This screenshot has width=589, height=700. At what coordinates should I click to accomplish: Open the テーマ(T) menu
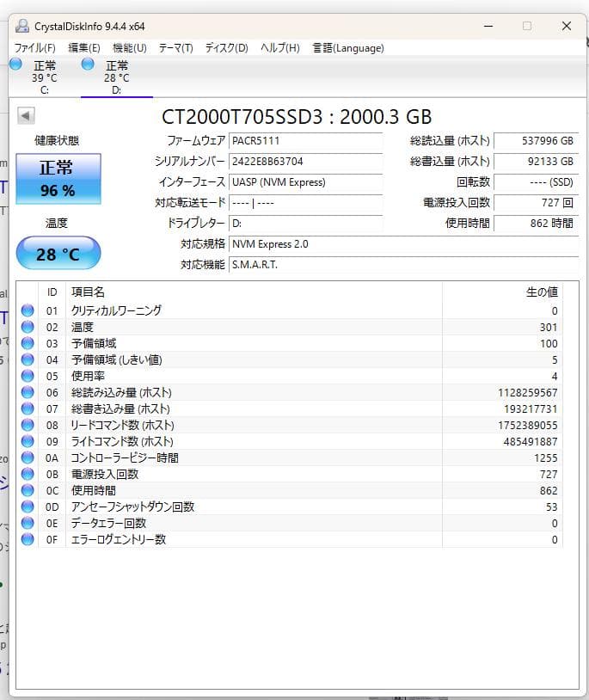(175, 48)
